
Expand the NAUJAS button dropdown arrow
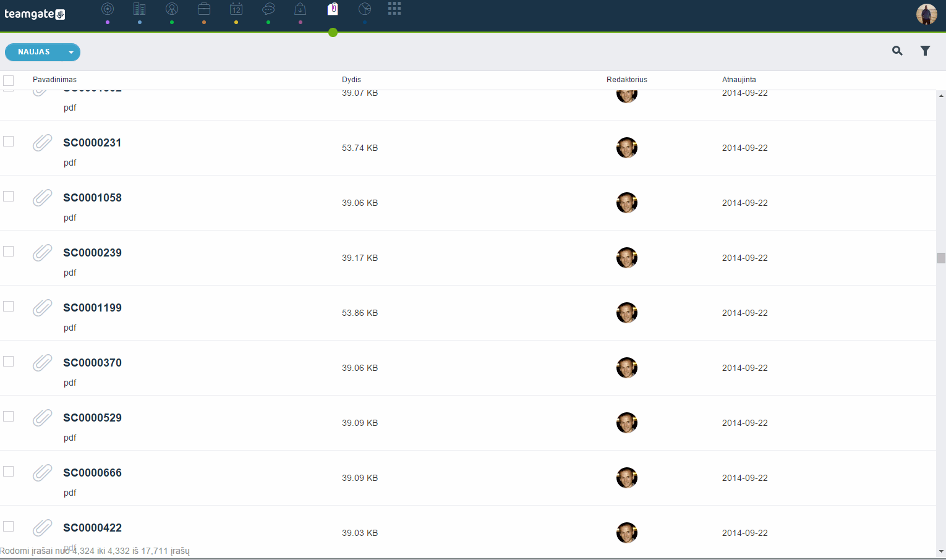coord(71,53)
